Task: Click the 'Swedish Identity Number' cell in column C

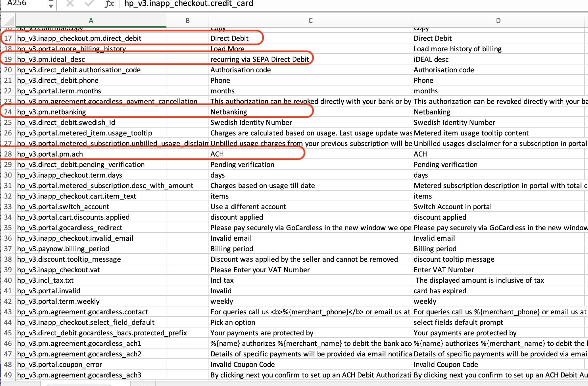Action: (251, 123)
